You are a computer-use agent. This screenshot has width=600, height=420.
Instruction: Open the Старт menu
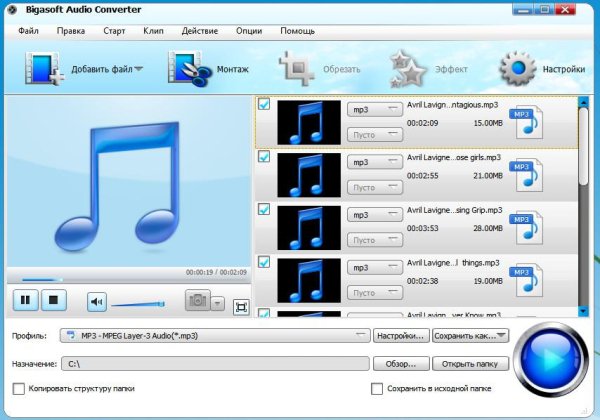(x=114, y=31)
